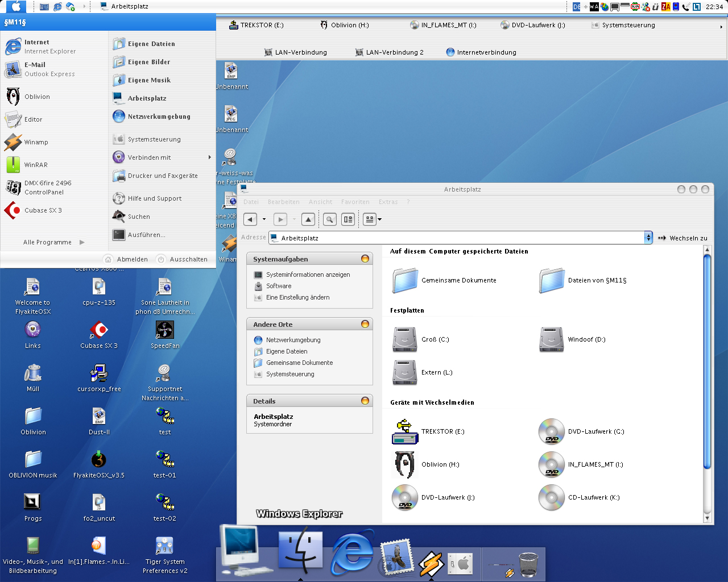728x582 pixels.
Task: Toggle the Folders pane toolbar button
Action: 348,219
